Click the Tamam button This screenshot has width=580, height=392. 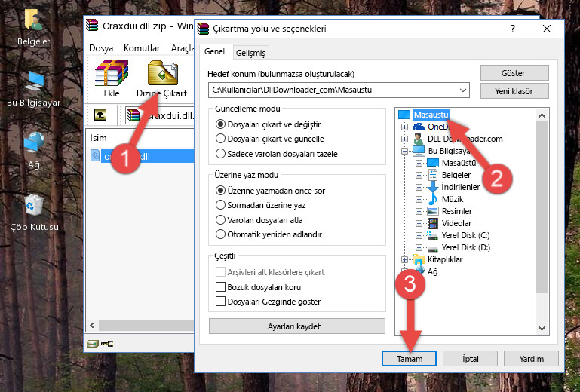409,359
